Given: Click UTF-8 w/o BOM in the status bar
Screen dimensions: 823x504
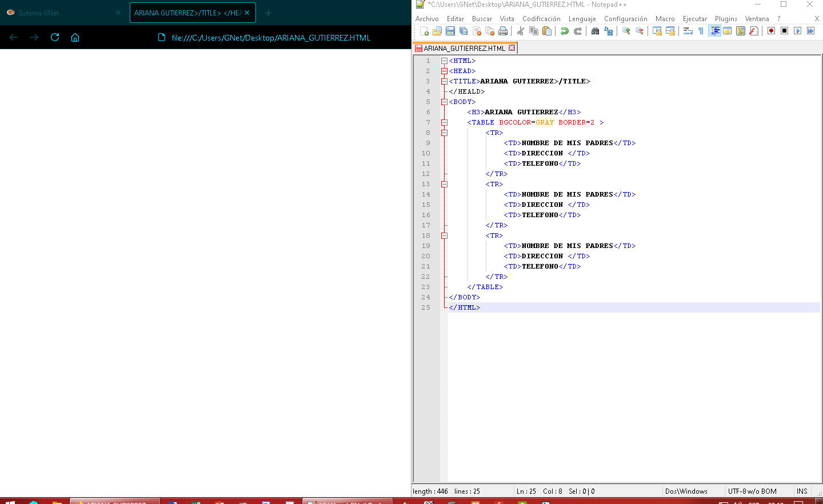Looking at the screenshot, I should point(752,491).
